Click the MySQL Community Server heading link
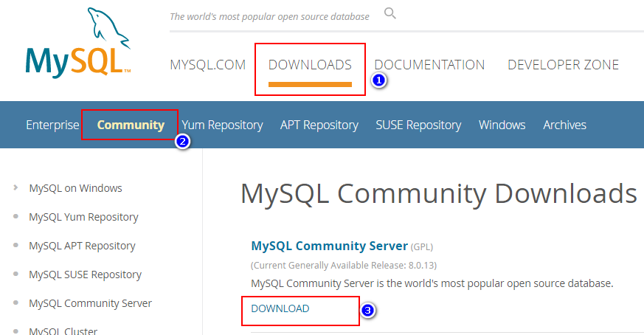 [330, 246]
